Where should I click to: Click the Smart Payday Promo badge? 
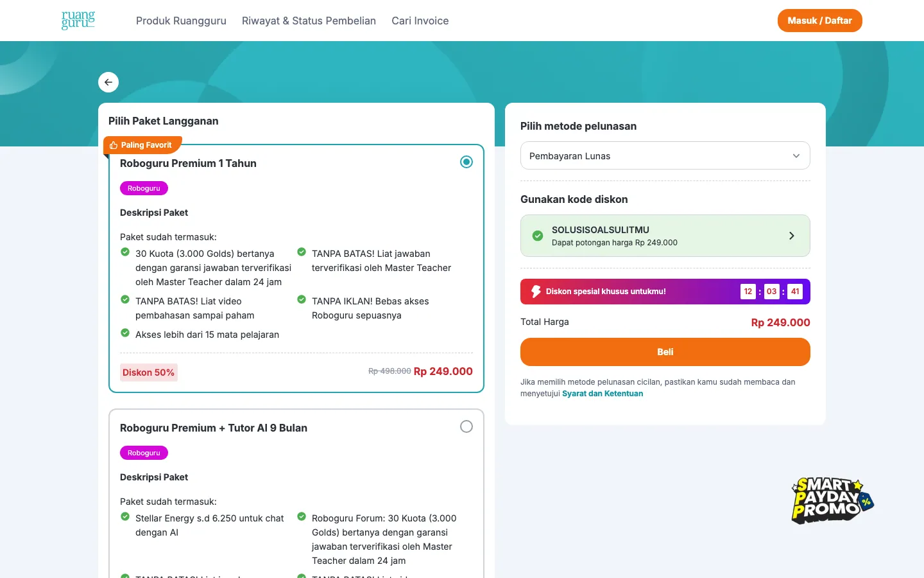[832, 500]
